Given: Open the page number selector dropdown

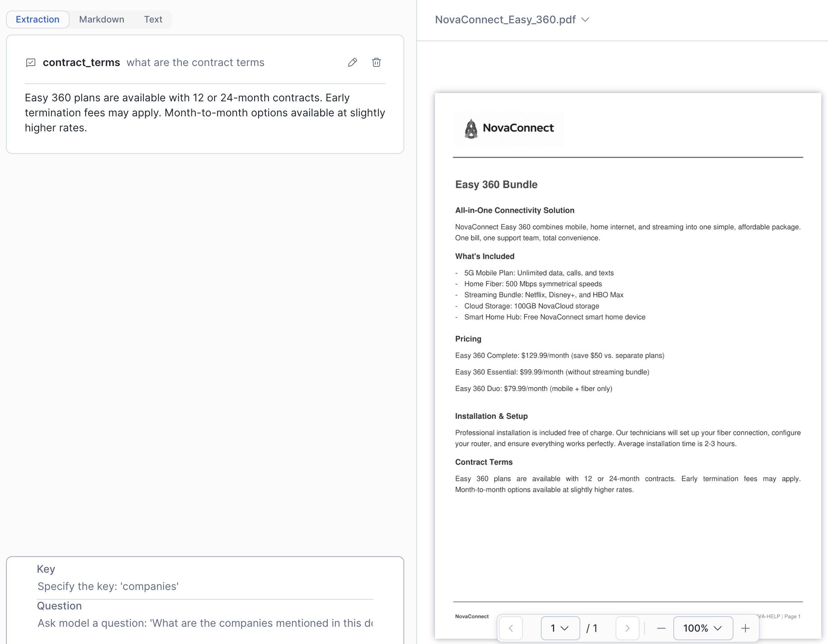Looking at the screenshot, I should point(560,628).
